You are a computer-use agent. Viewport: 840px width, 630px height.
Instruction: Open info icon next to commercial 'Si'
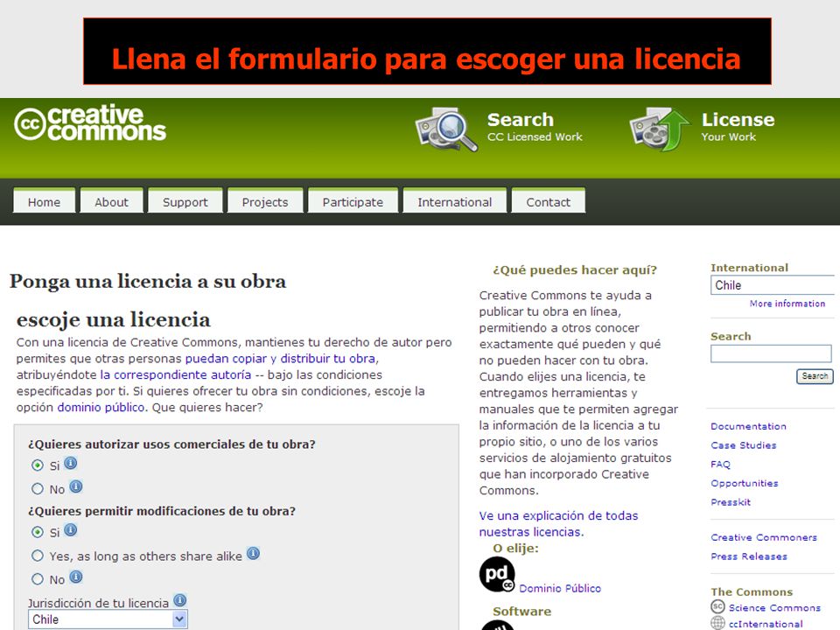(71, 464)
